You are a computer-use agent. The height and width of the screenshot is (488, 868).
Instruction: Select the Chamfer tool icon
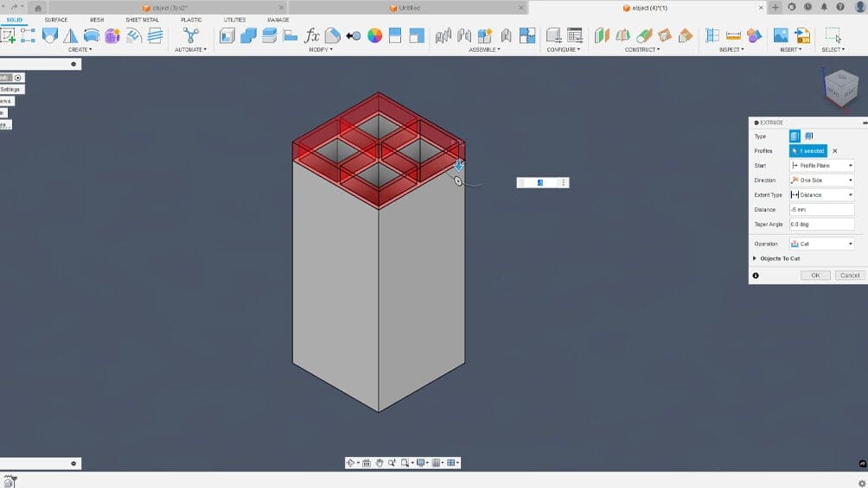coord(333,35)
